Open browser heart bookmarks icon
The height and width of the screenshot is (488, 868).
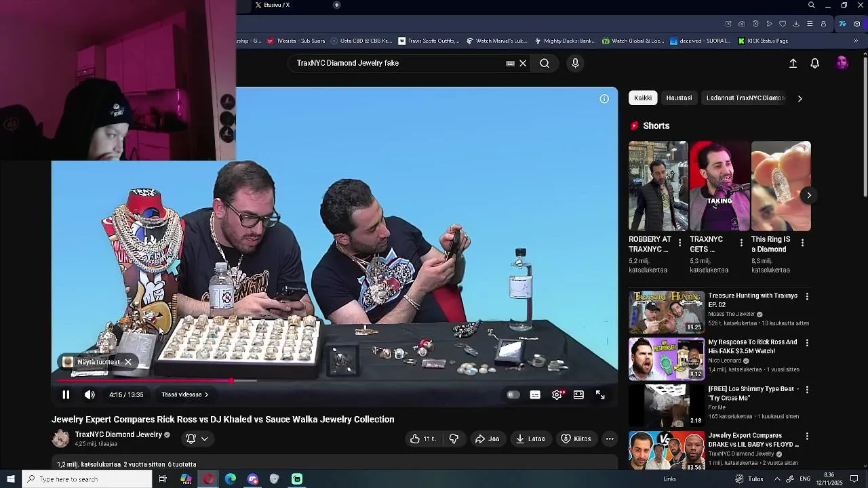[x=783, y=24]
